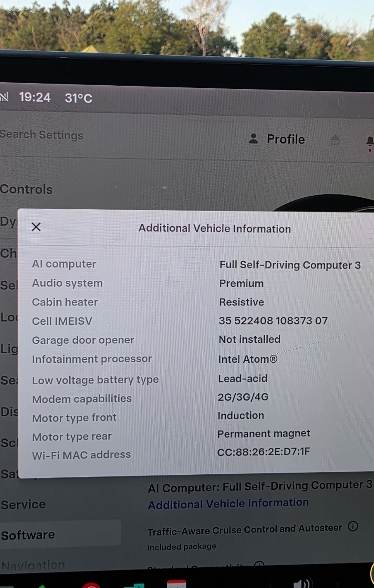The image size is (374, 588).
Task: Click the Induction value
Action: pos(241,416)
